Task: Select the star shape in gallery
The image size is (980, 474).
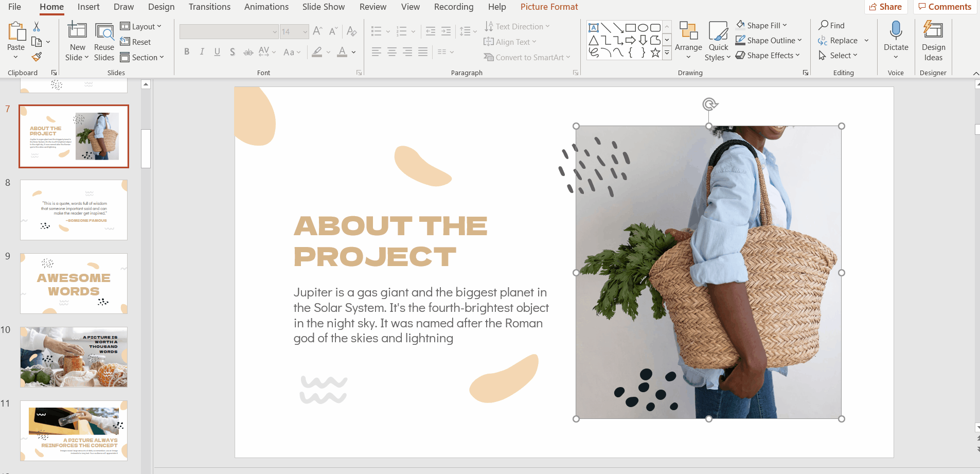Action: 655,53
